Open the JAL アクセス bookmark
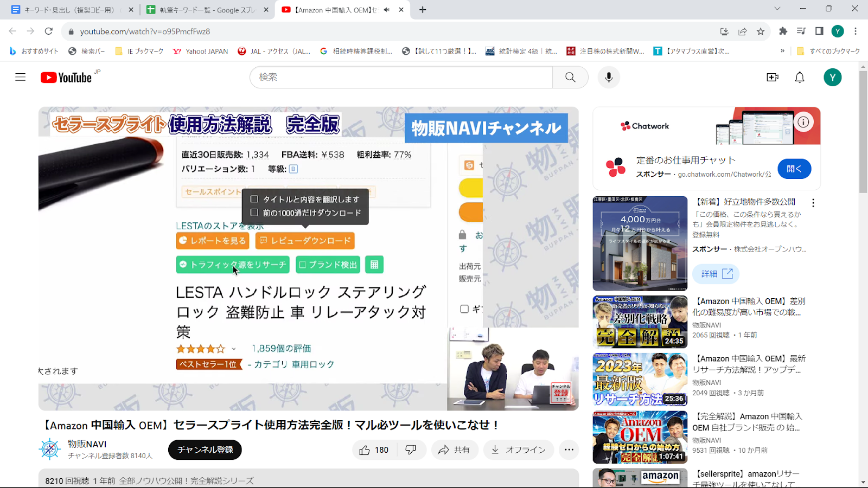 pyautogui.click(x=275, y=51)
